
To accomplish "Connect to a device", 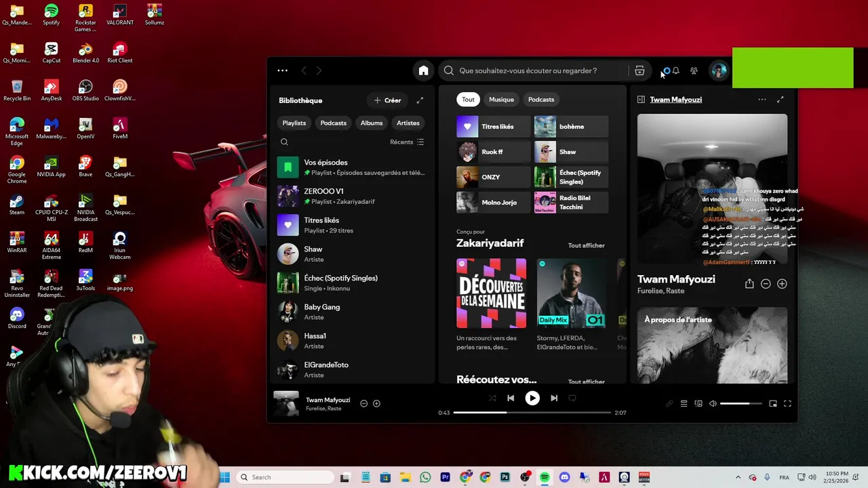I will coord(698,403).
